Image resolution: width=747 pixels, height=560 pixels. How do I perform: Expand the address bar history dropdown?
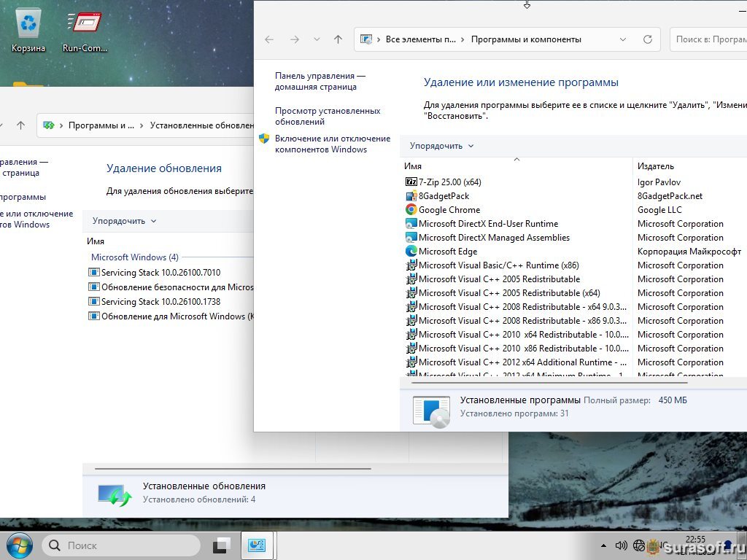click(622, 39)
